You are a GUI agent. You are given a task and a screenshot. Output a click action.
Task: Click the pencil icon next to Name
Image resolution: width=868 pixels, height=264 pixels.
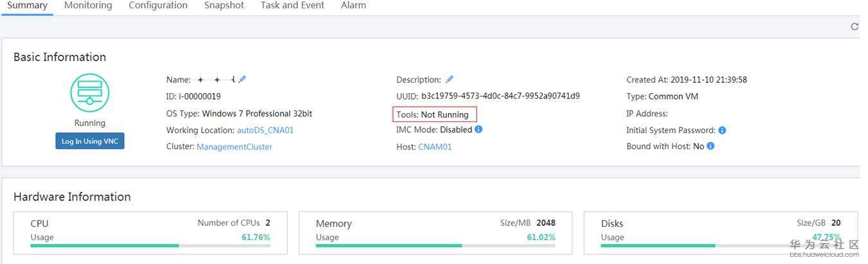pyautogui.click(x=242, y=80)
